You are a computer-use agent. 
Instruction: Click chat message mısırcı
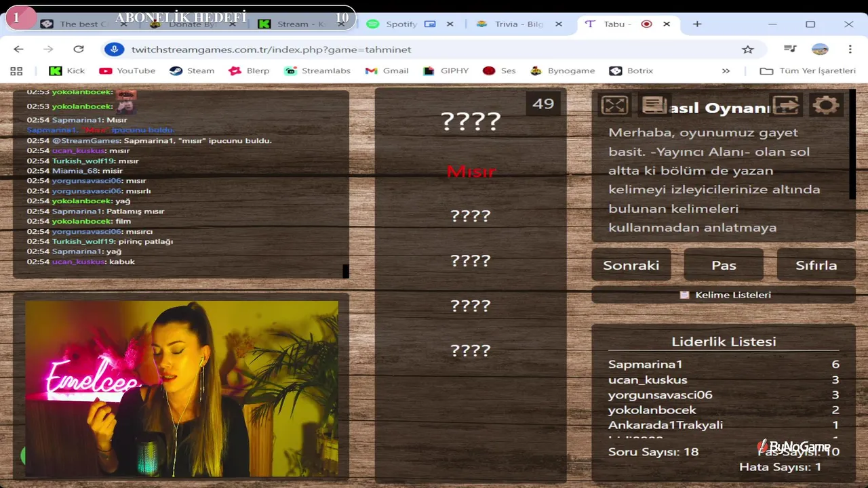tap(90, 231)
